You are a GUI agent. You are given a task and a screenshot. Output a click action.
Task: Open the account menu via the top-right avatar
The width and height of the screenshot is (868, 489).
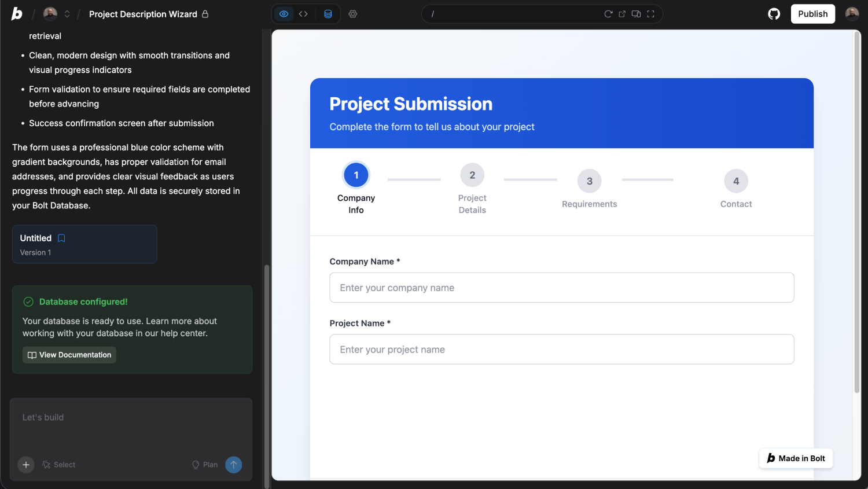pos(852,13)
